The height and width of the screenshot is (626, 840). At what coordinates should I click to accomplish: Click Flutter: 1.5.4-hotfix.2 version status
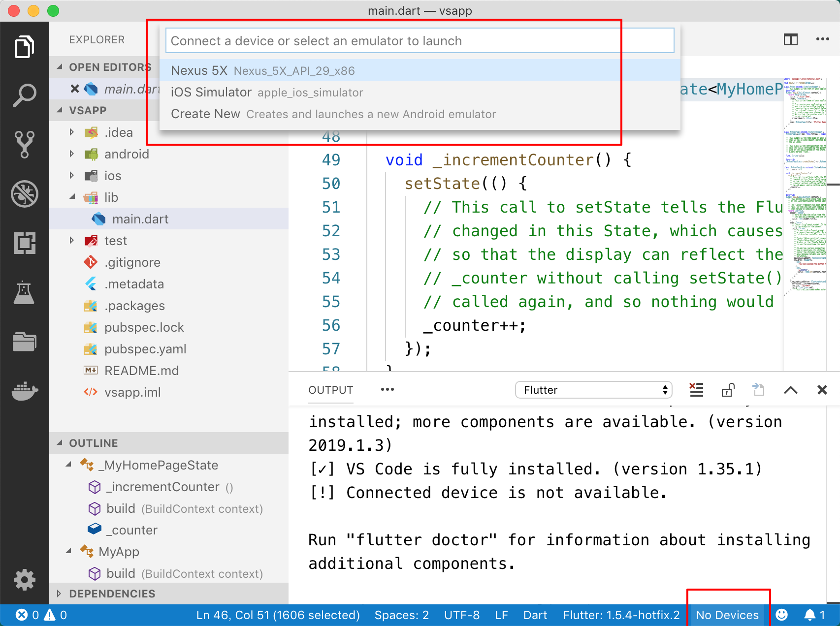coord(621,615)
